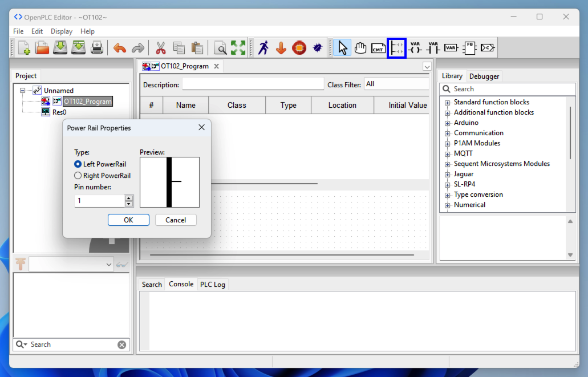Click the orange transfer-to-PLC arrow icon
Image resolution: width=588 pixels, height=377 pixels.
[281, 48]
